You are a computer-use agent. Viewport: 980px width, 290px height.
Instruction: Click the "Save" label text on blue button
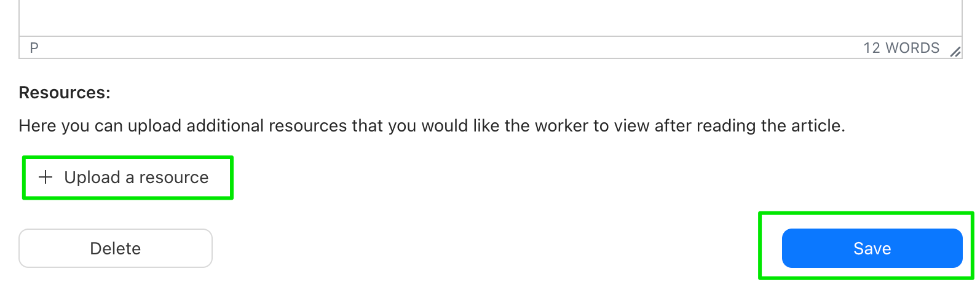point(872,248)
